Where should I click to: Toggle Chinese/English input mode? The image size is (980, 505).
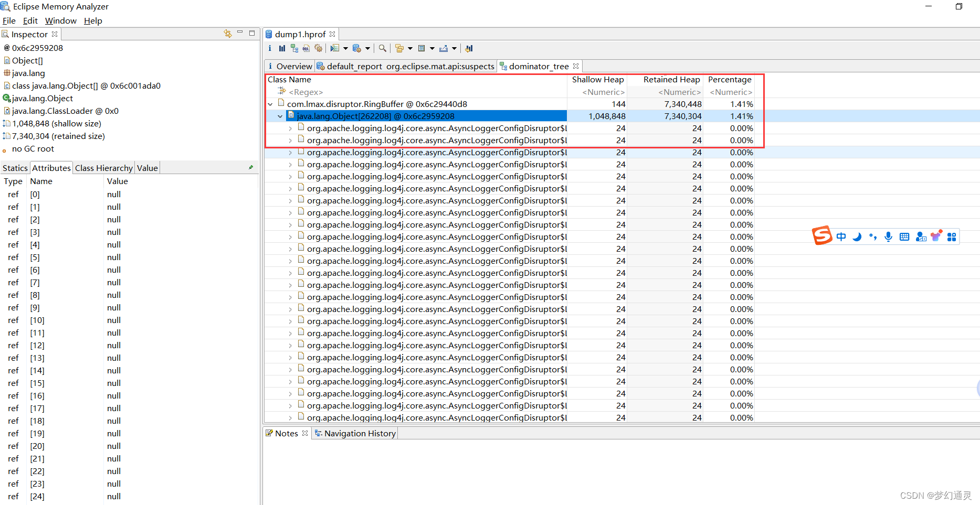tap(841, 237)
